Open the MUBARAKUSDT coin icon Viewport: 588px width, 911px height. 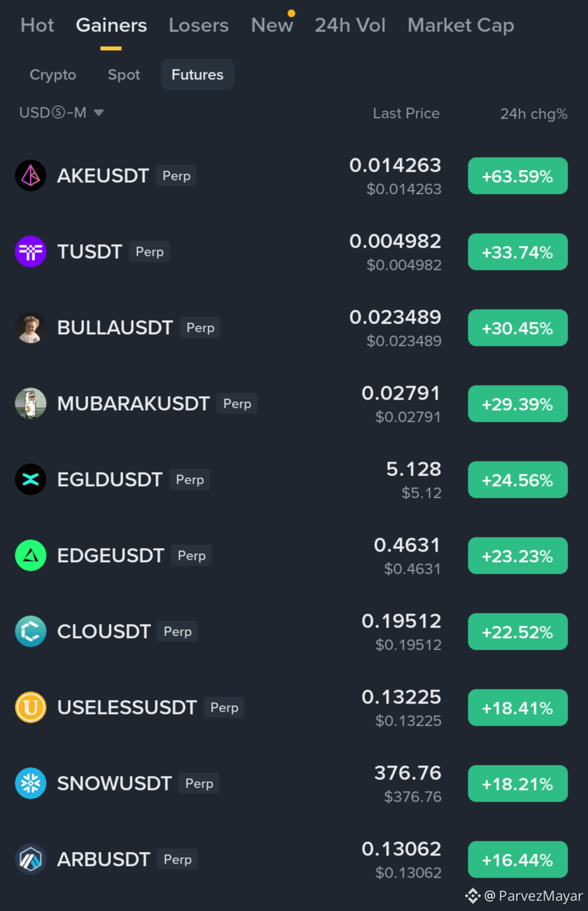[x=30, y=403]
